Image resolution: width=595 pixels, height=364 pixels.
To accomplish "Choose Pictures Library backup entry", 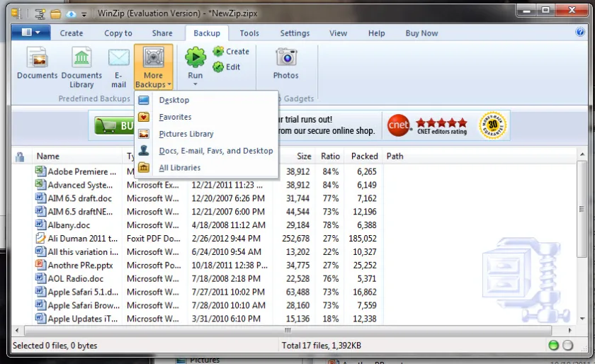I will coord(206,134).
